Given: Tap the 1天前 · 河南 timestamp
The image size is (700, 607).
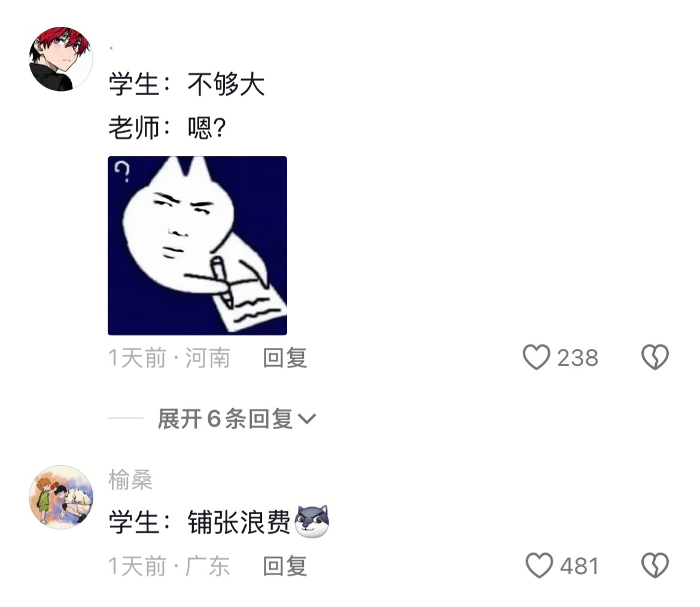Looking at the screenshot, I should (169, 358).
